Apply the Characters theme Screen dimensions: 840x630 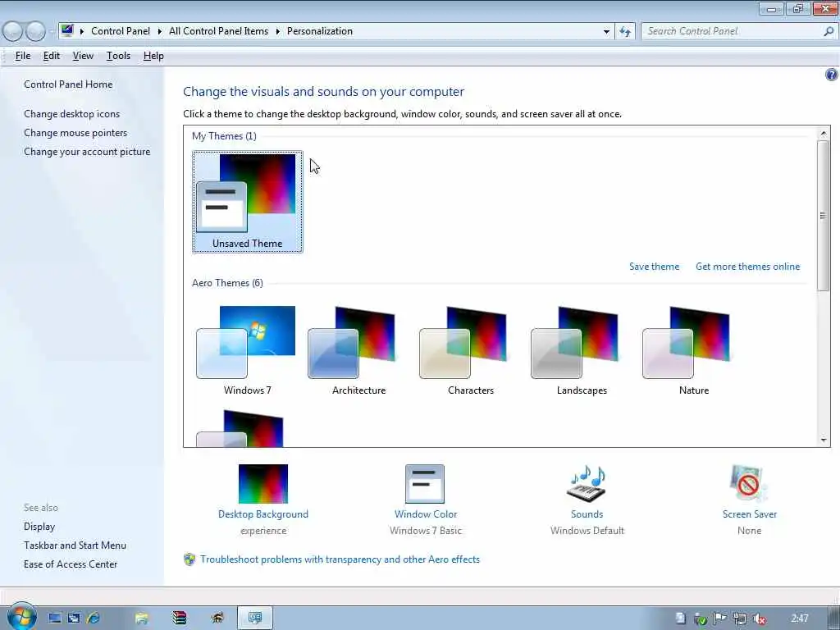pos(470,350)
